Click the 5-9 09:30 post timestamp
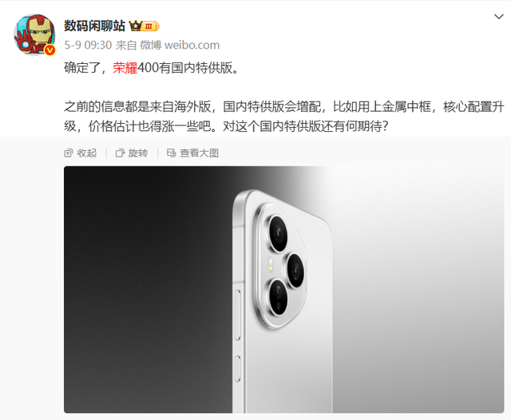Screen dimensions: 511x420 click(x=88, y=45)
